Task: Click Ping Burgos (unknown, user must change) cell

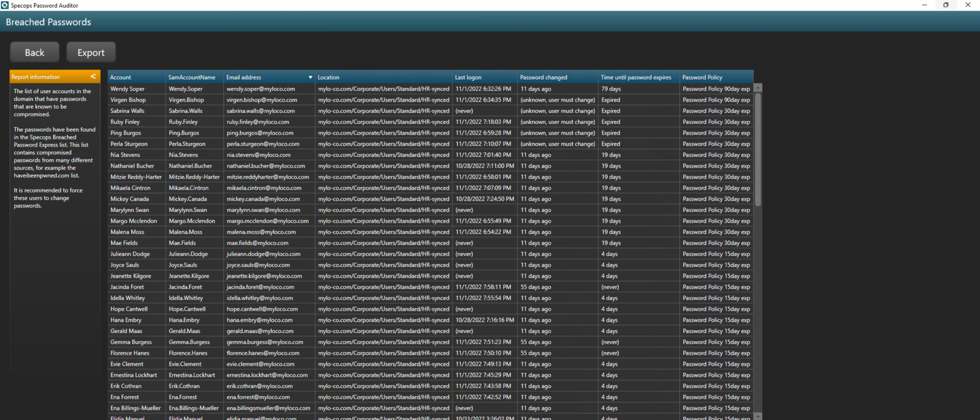Action: (557, 133)
